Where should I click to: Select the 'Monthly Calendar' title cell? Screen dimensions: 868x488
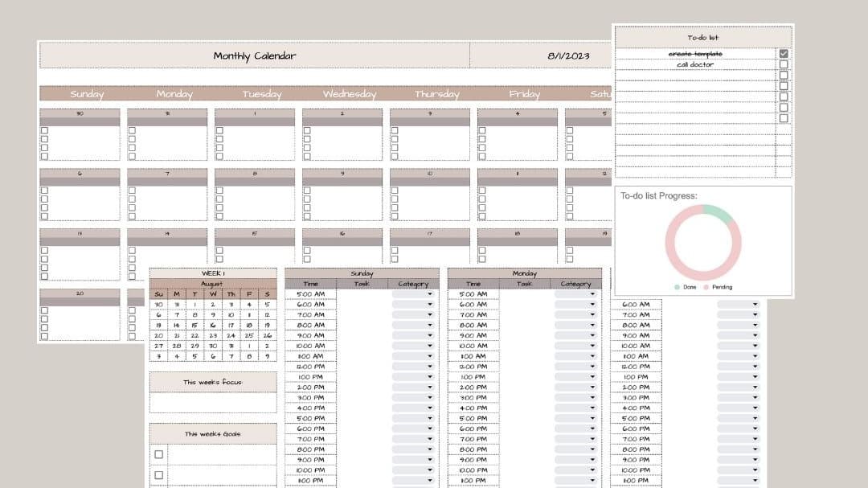255,55
